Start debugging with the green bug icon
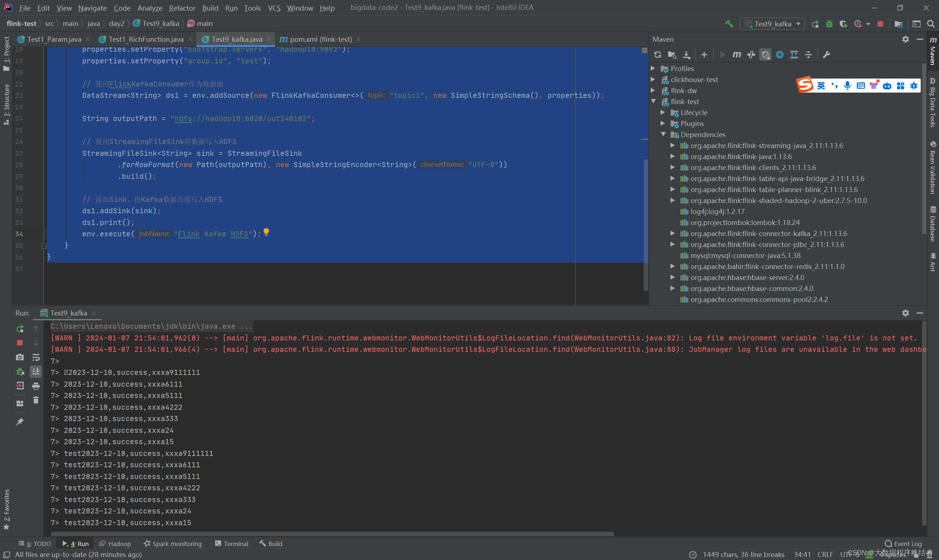The height and width of the screenshot is (560, 939). coord(829,24)
